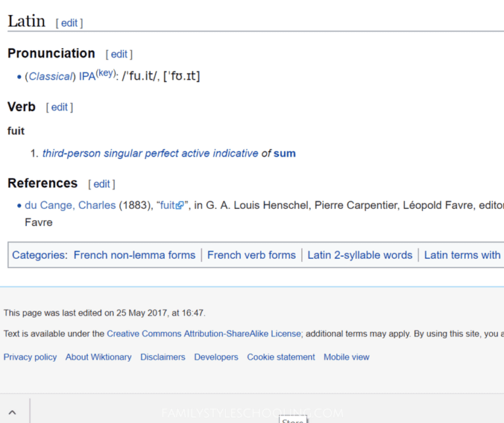Click the superscript (key) link
Screen dimensions: 504x423
coord(106,73)
